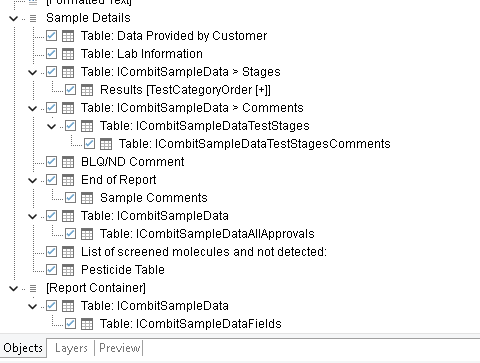
Task: Uncheck List of screened molecules checkbox
Action: tap(51, 251)
